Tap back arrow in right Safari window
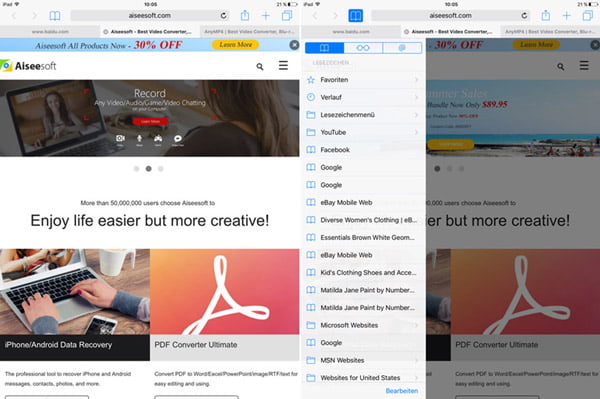This screenshot has width=600, height=399. 315,16
